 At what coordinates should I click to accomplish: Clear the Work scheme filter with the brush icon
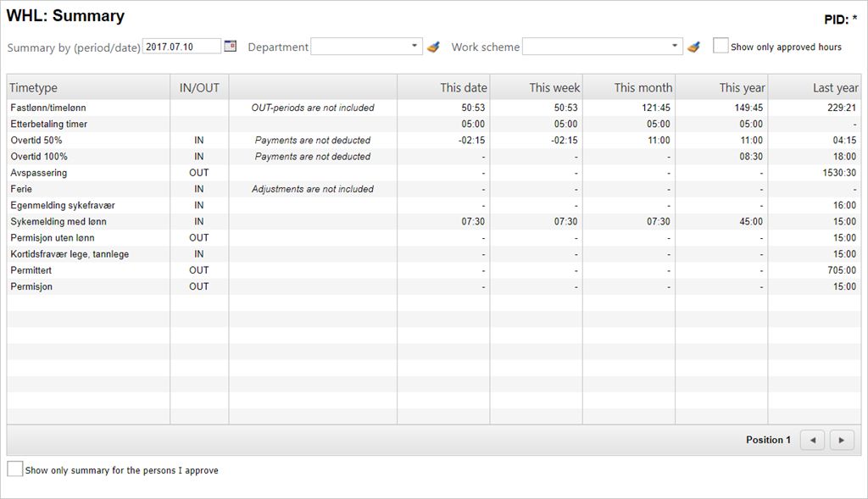(x=693, y=47)
